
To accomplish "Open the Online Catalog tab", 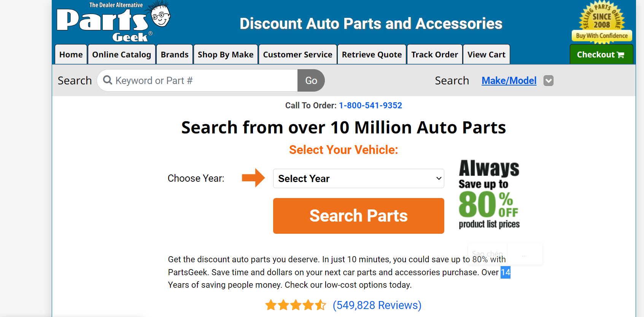I will (122, 54).
